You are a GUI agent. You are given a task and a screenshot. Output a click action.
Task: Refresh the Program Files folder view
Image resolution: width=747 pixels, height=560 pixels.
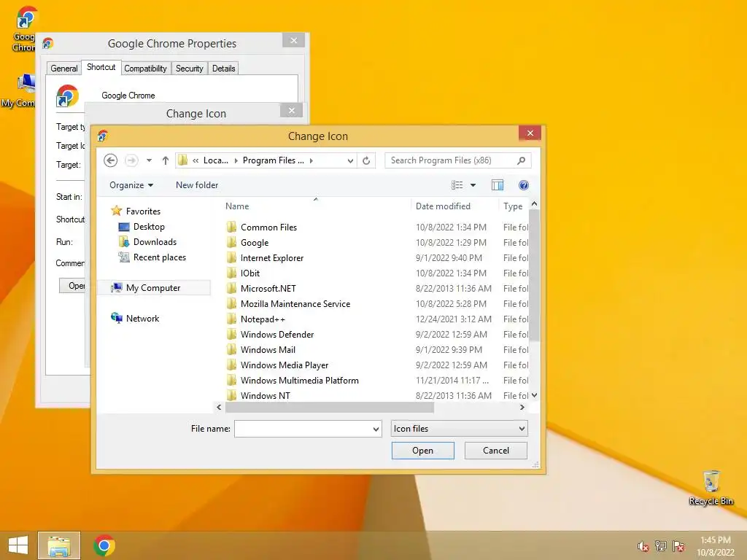366,160
